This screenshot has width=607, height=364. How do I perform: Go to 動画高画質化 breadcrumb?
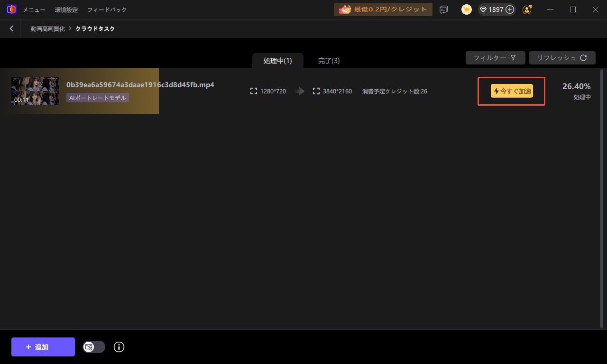pyautogui.click(x=48, y=29)
